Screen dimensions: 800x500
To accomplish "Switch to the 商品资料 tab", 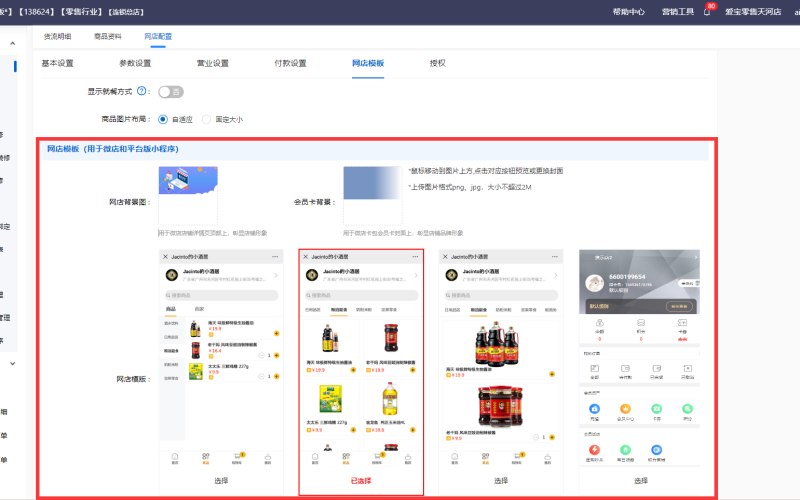I will tap(108, 36).
